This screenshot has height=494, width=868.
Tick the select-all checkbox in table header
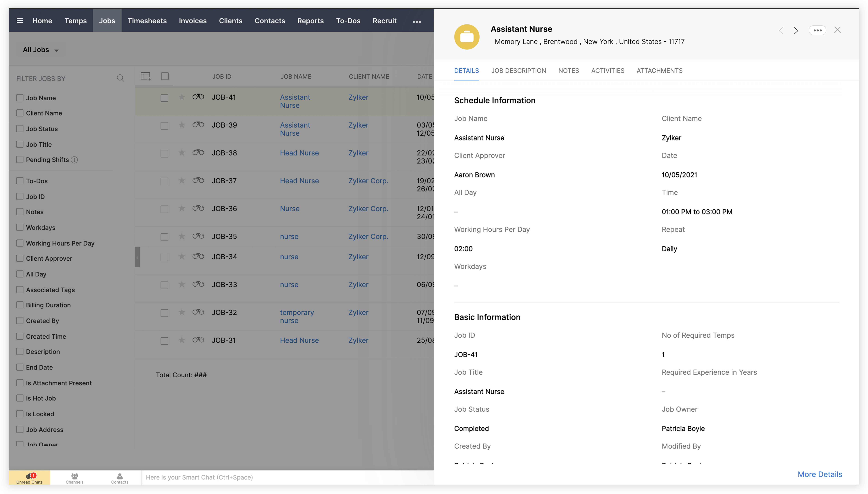pyautogui.click(x=165, y=76)
